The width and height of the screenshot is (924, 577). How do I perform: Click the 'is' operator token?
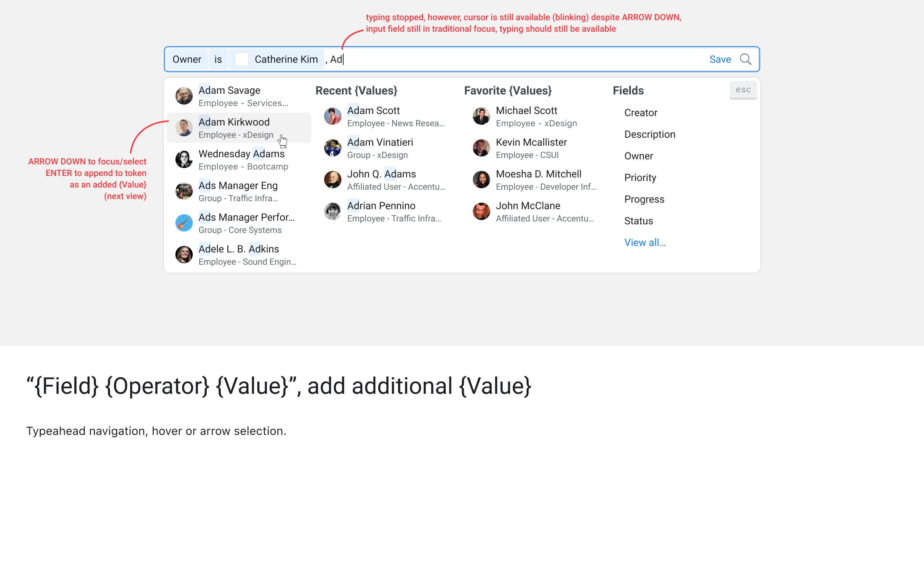218,59
